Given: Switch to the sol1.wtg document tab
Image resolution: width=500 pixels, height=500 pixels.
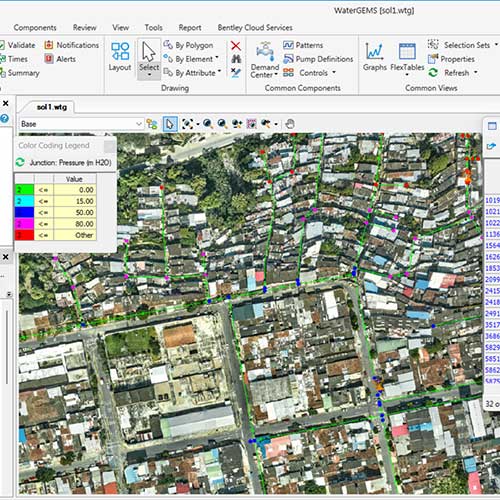Looking at the screenshot, I should pos(51,107).
